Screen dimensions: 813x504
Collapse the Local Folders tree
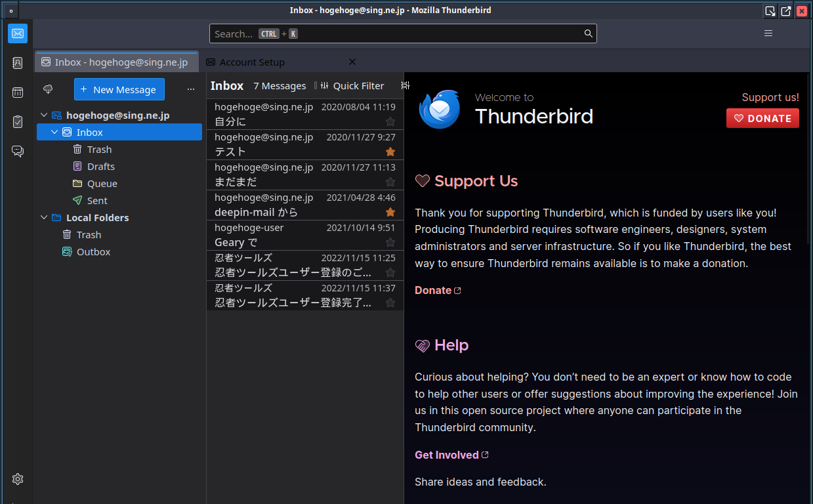click(44, 217)
